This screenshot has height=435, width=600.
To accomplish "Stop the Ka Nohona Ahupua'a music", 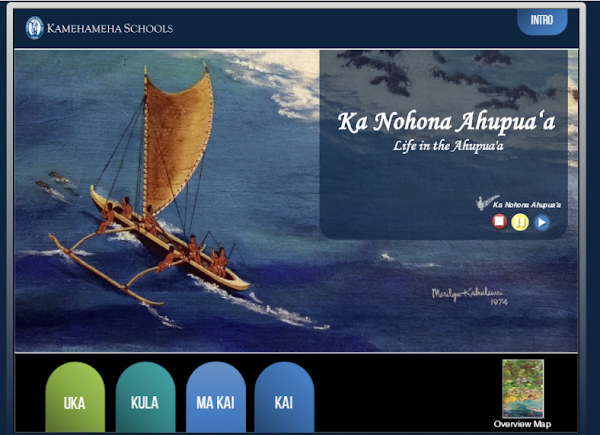I will pyautogui.click(x=499, y=222).
